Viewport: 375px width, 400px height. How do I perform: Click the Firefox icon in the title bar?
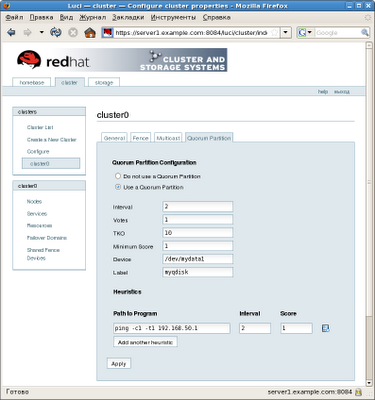tap(6, 5)
